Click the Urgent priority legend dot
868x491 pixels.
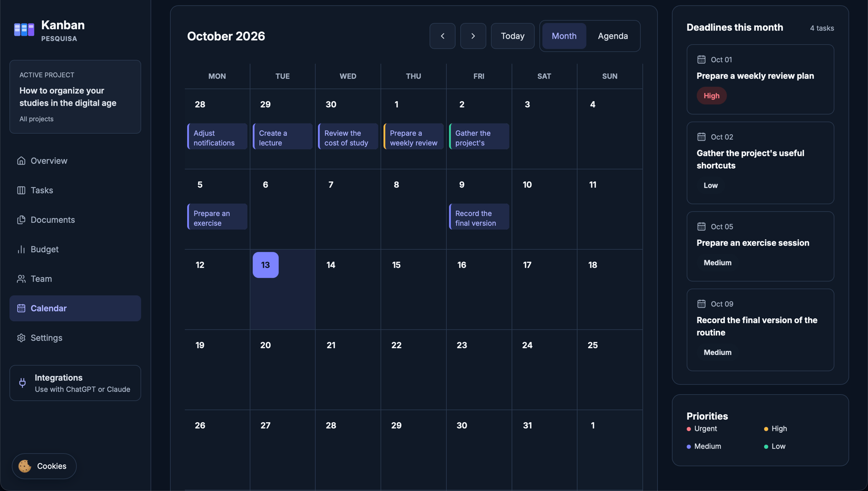click(689, 429)
